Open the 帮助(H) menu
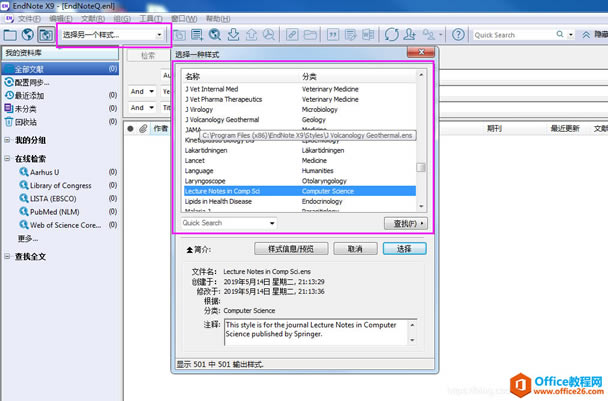The height and width of the screenshot is (401, 608). (x=218, y=19)
